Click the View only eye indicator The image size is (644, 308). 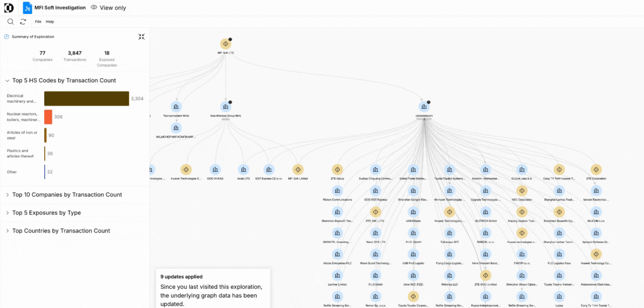tap(108, 8)
